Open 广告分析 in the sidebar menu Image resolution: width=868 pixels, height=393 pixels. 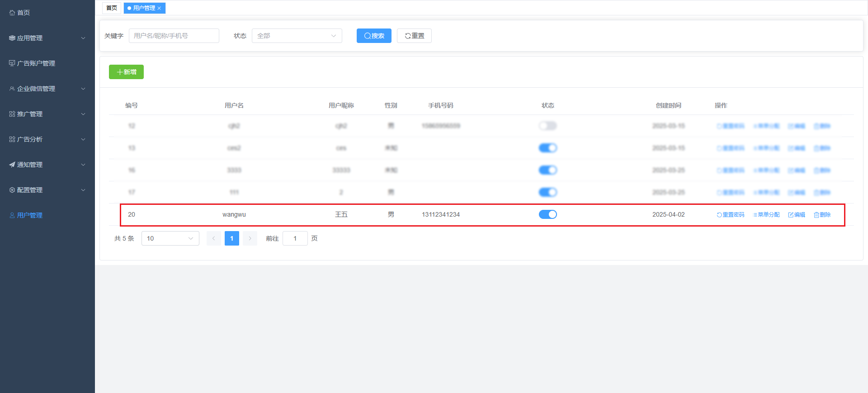click(x=47, y=139)
